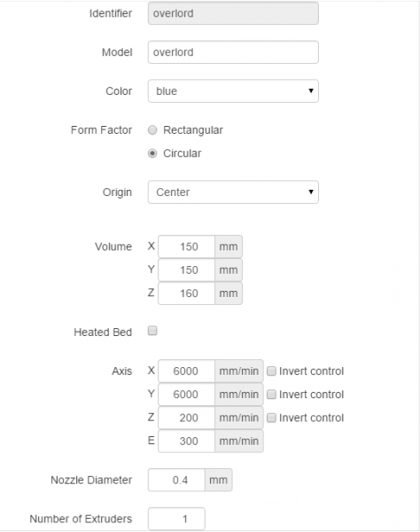Image resolution: width=420 pixels, height=532 pixels.
Task: Focus the Axis X speed field
Action: 186,372
